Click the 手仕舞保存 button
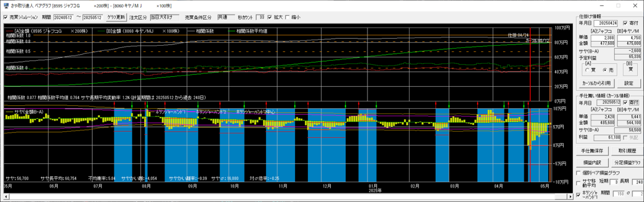This screenshot has height=202, width=644. point(591,150)
